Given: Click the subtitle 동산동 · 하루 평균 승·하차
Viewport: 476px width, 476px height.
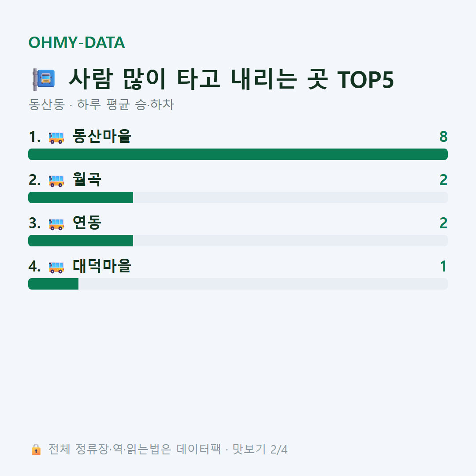Looking at the screenshot, I should click(101, 104).
